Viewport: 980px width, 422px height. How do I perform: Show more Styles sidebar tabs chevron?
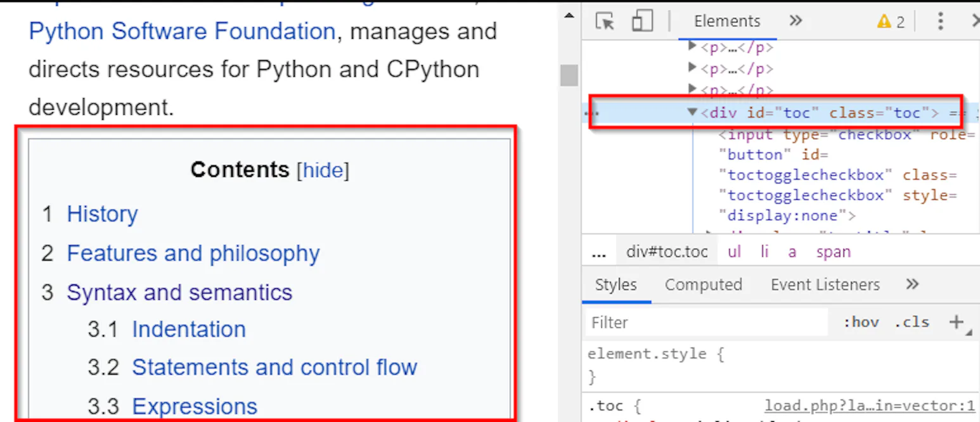tap(912, 284)
